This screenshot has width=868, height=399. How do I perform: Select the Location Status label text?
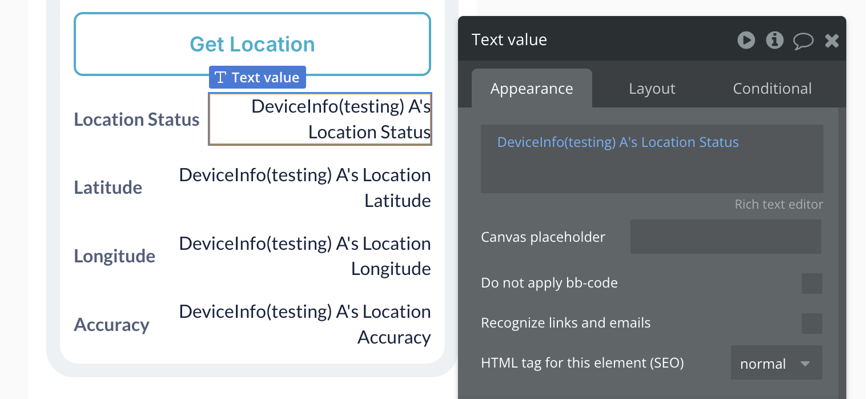coord(136,119)
